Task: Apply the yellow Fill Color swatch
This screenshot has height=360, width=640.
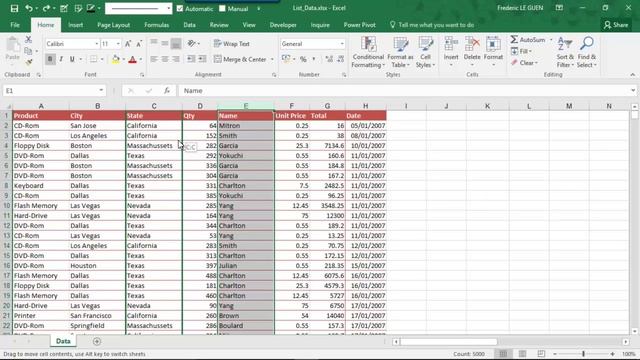Action: 116,60
